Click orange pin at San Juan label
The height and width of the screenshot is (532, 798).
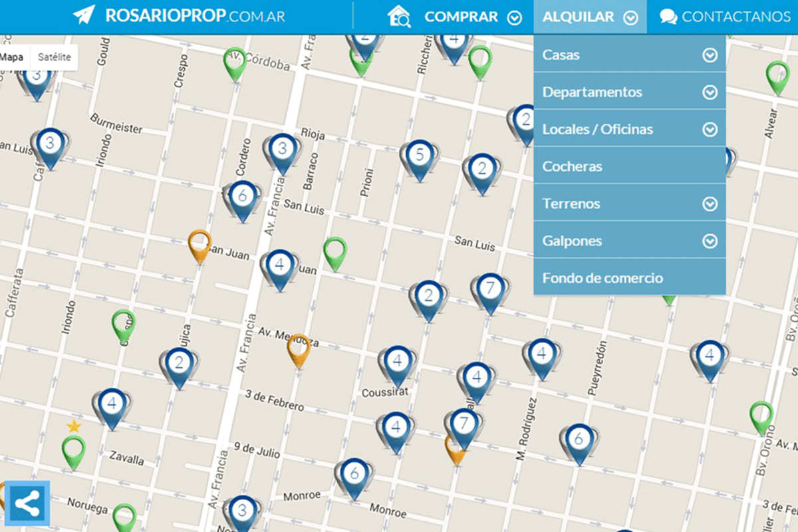199,247
